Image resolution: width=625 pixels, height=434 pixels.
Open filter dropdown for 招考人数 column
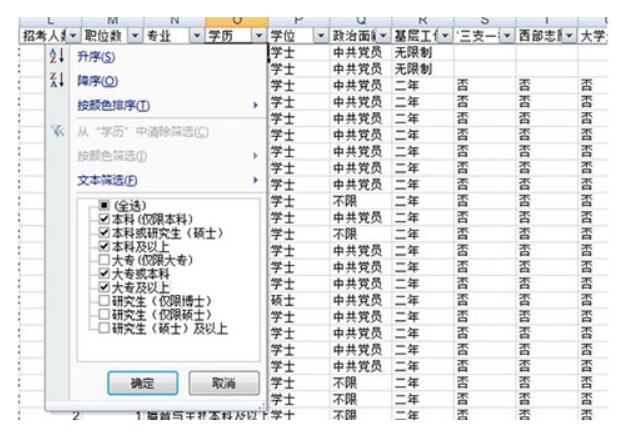(x=73, y=36)
